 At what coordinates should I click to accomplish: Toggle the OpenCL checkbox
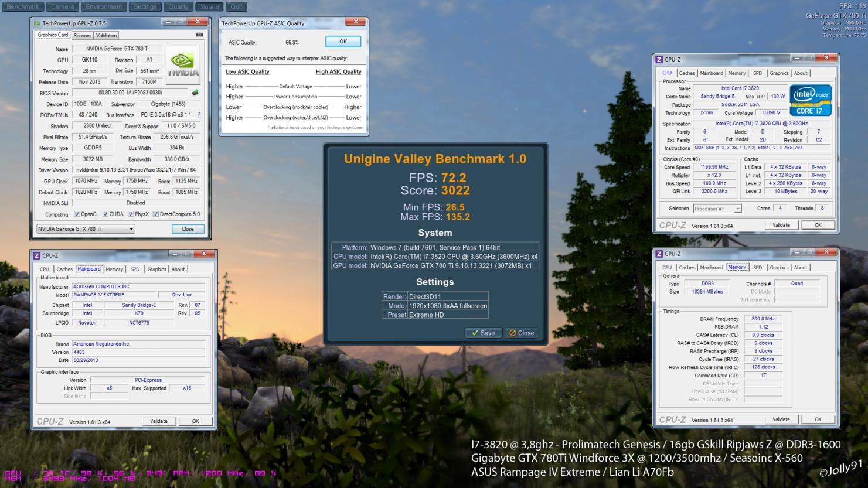click(77, 214)
